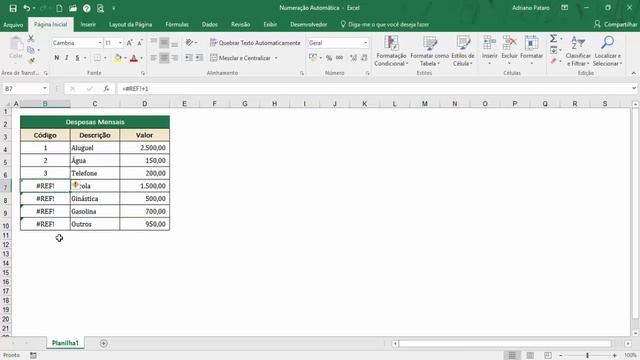Select the Planilha1 sheet tab
The height and width of the screenshot is (360, 640).
[65, 343]
